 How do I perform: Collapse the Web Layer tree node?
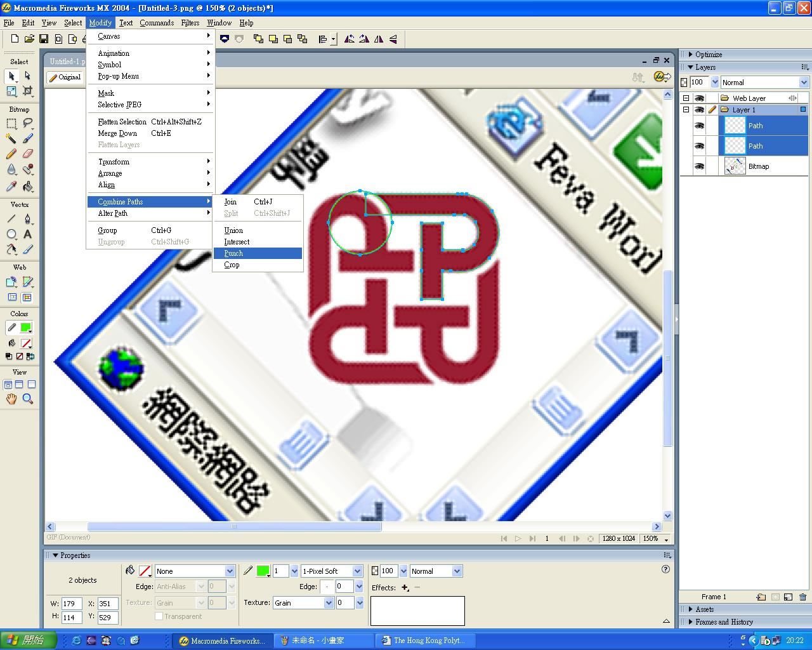pos(686,98)
